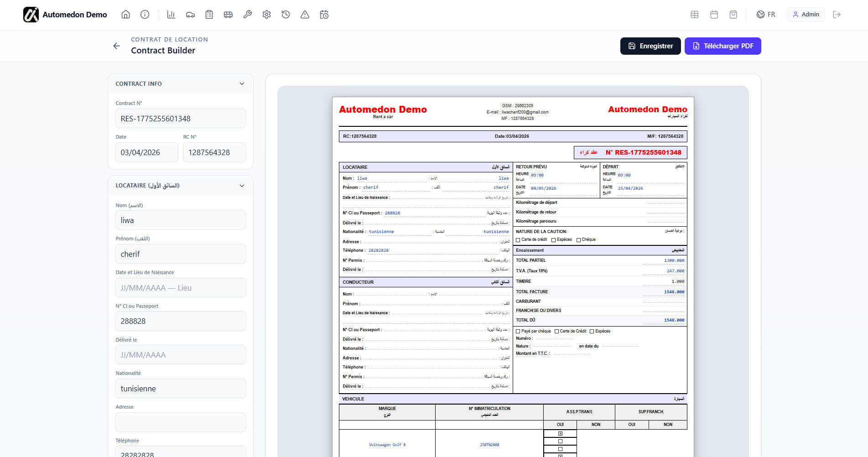The image size is (868, 457).
Task: Open the settings gear icon
Action: 266,14
